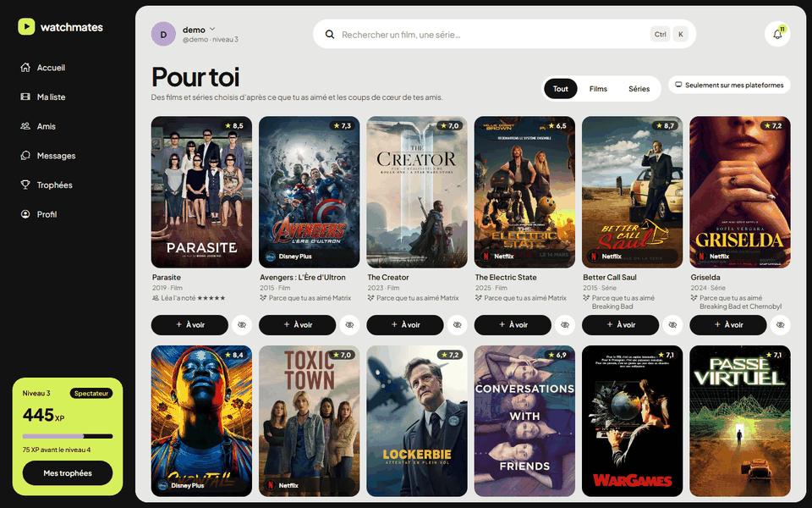Open the Griselda poster
812x508 pixels.
tap(740, 192)
